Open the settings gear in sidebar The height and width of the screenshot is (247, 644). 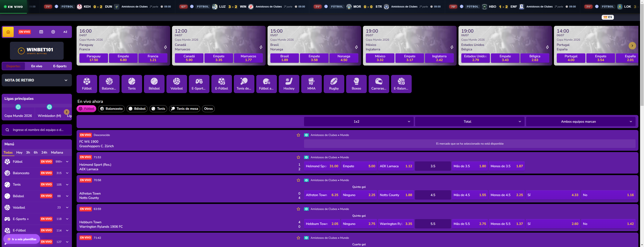click(53, 32)
